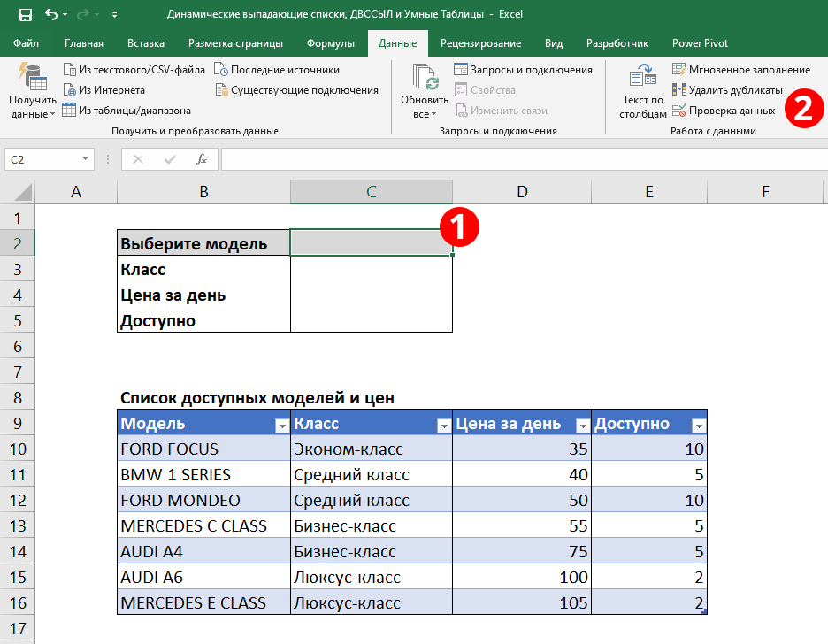Screen dimensions: 828x644
Task: Click Из текстового/CSV-файла
Action: point(134,70)
